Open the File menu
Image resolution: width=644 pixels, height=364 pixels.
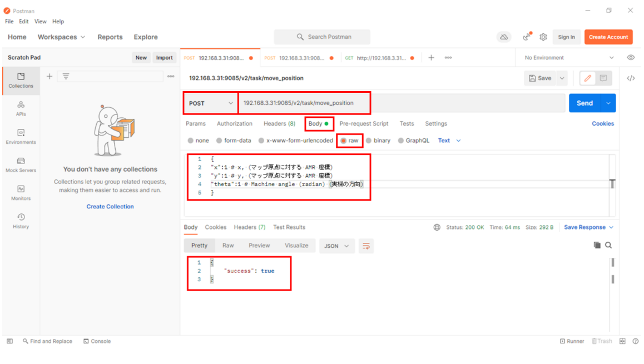(x=9, y=22)
